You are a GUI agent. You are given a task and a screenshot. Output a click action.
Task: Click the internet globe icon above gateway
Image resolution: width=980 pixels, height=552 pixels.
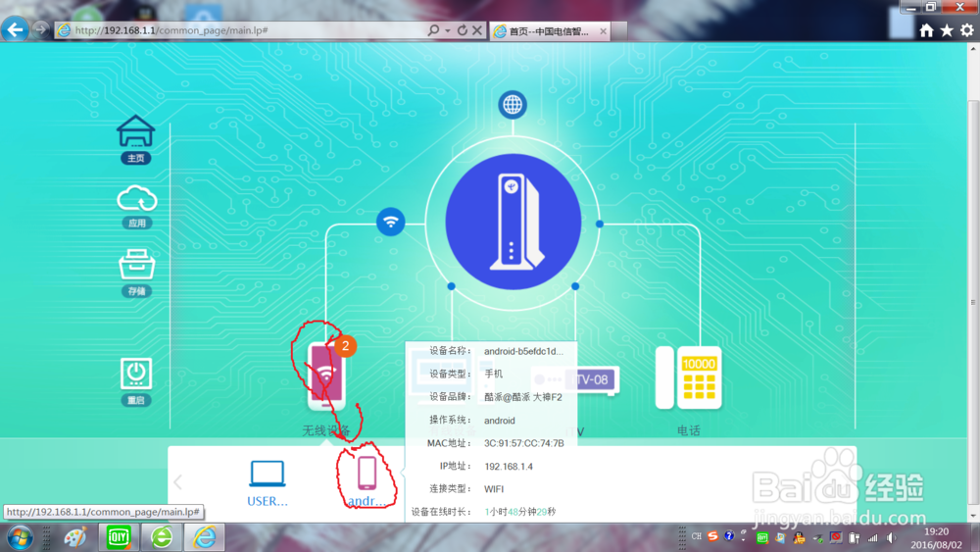click(513, 104)
